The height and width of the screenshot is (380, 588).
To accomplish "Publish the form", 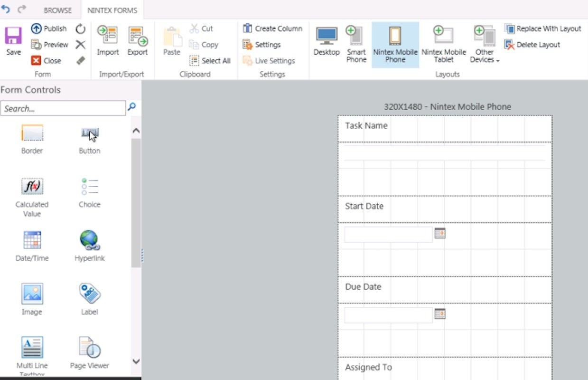I will click(x=49, y=28).
